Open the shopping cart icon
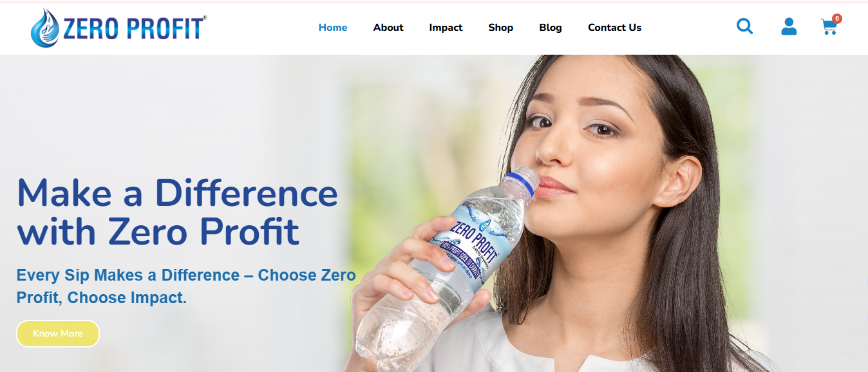The height and width of the screenshot is (372, 868). tap(829, 27)
